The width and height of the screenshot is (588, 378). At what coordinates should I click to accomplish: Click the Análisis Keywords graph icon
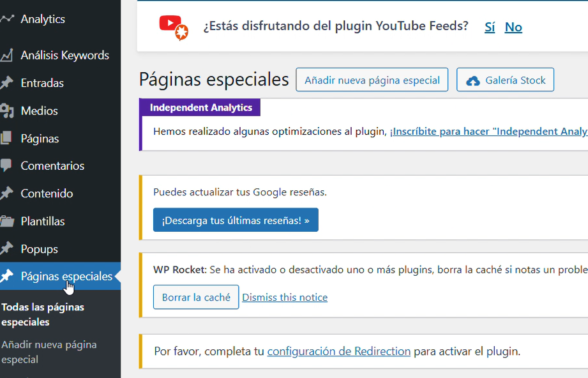point(7,56)
